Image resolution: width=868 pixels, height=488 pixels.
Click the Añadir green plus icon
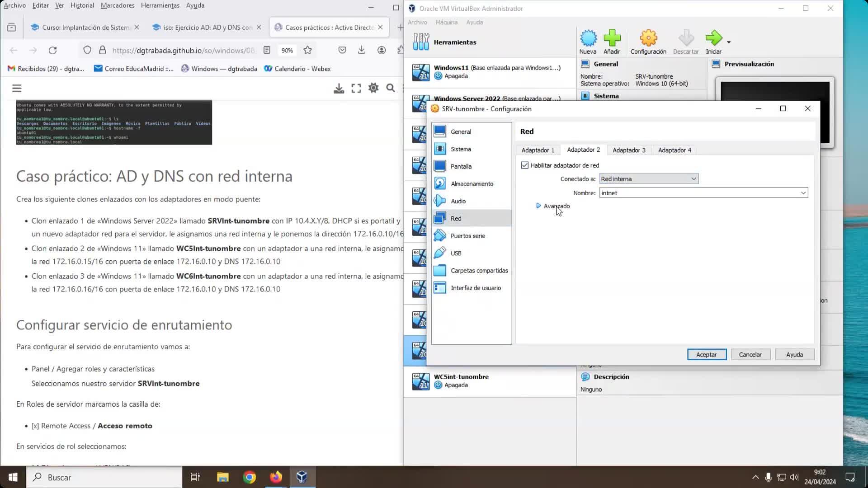(612, 38)
